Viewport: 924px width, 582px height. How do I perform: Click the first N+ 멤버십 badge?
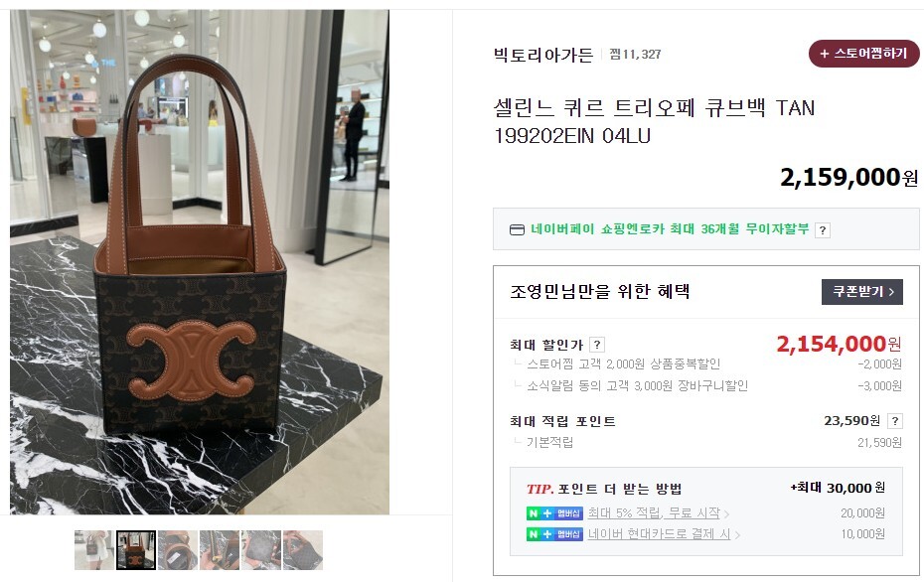554,513
